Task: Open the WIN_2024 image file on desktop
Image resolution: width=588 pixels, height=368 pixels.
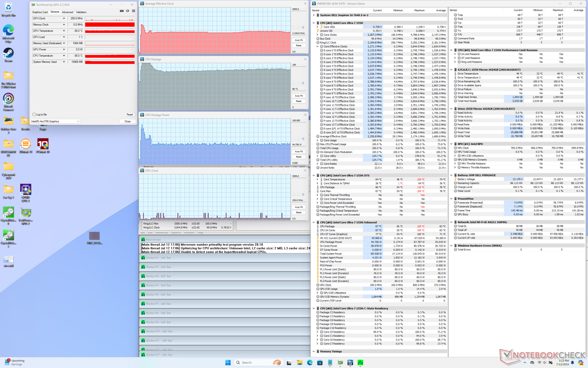Action: coord(94,238)
